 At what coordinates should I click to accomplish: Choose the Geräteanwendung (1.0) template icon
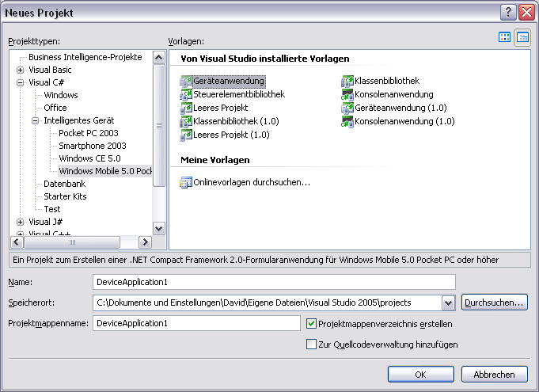[347, 108]
